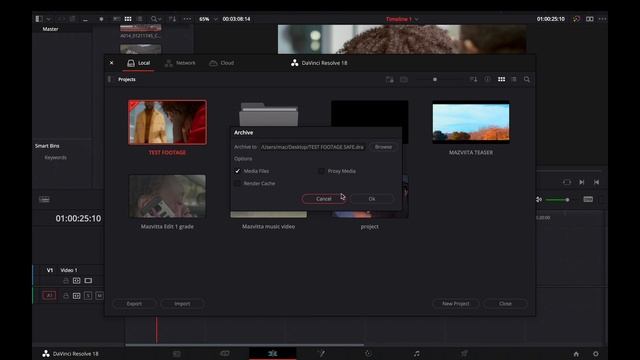The height and width of the screenshot is (360, 640).
Task: Disable Video 1 track visibility
Action: pyautogui.click(x=88, y=281)
